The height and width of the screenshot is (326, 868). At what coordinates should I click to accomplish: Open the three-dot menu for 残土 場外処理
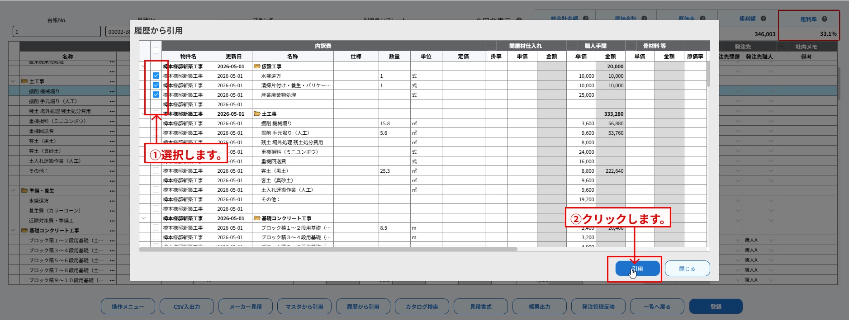(112, 111)
